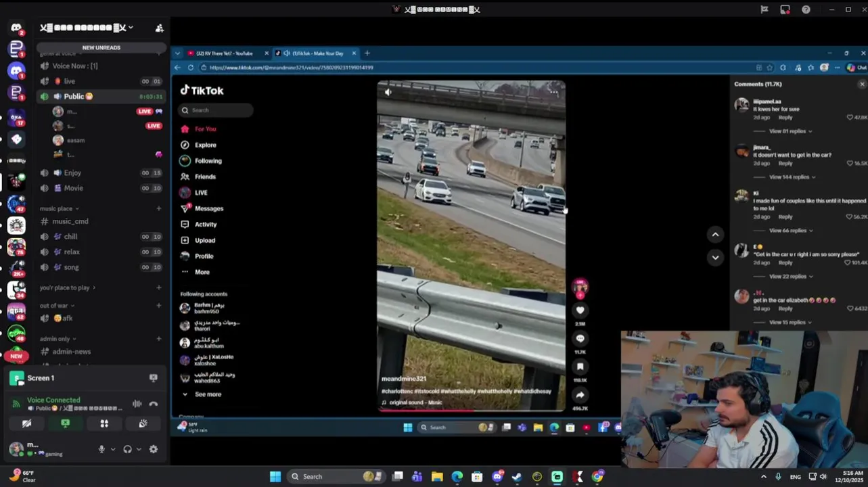This screenshot has width=868, height=487.
Task: Open Steam from the Windows taskbar
Action: tap(517, 477)
